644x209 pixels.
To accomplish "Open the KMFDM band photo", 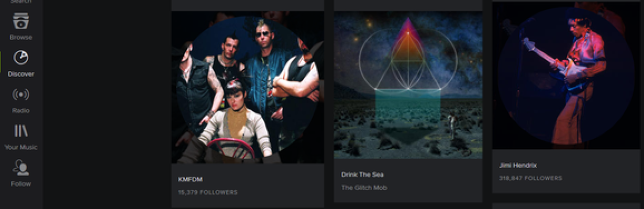I will (x=248, y=87).
